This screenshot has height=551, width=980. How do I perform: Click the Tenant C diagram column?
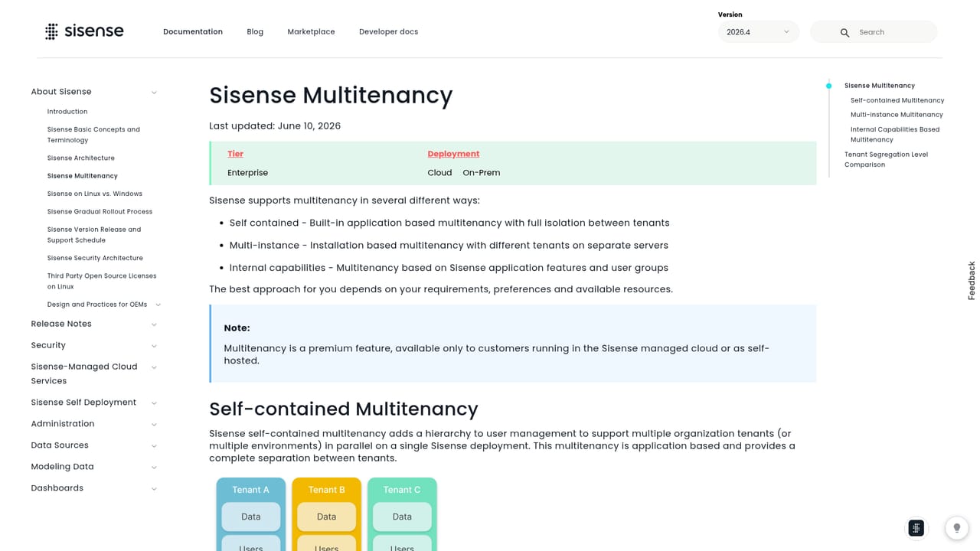(x=402, y=514)
